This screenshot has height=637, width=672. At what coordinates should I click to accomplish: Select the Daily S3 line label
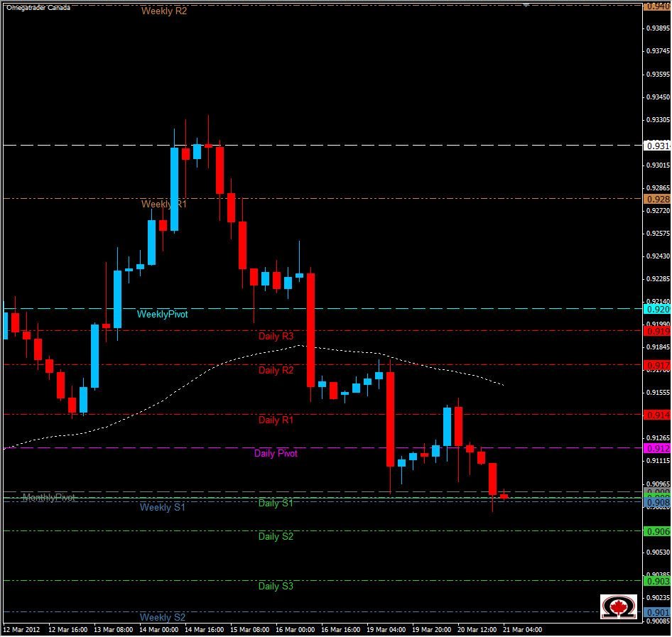276,587
